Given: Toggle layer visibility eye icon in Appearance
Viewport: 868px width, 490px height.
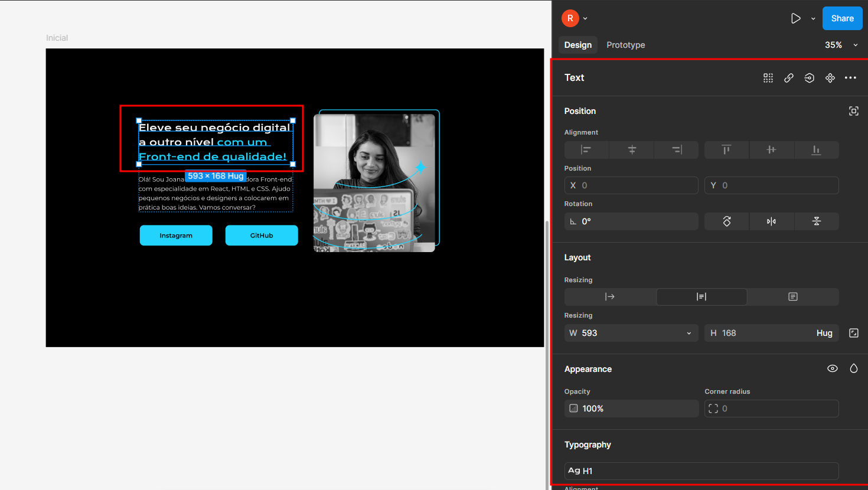Looking at the screenshot, I should 832,368.
